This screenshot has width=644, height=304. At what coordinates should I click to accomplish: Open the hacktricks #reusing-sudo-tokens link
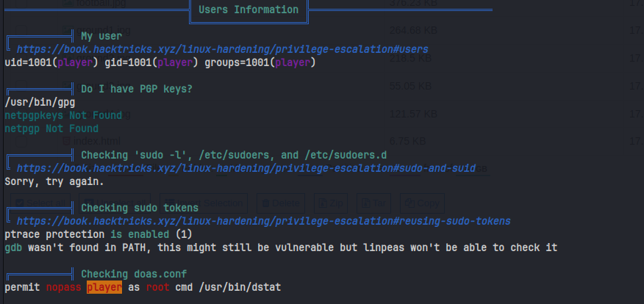[x=263, y=221]
